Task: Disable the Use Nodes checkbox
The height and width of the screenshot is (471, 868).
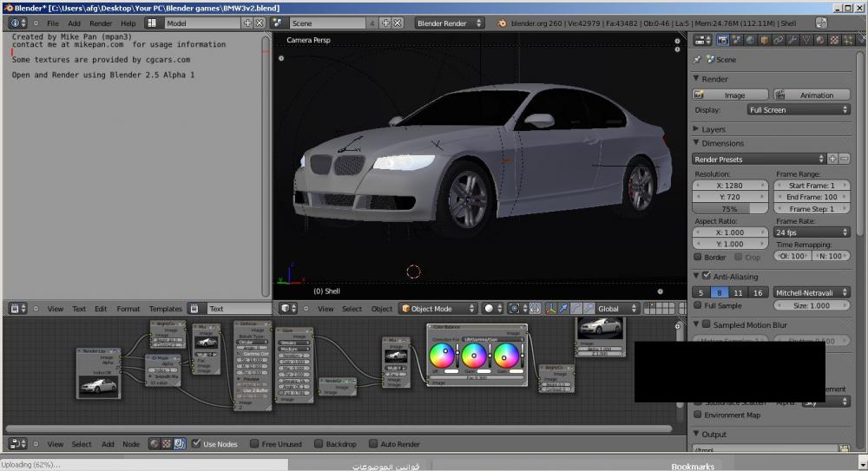Action: [x=197, y=444]
